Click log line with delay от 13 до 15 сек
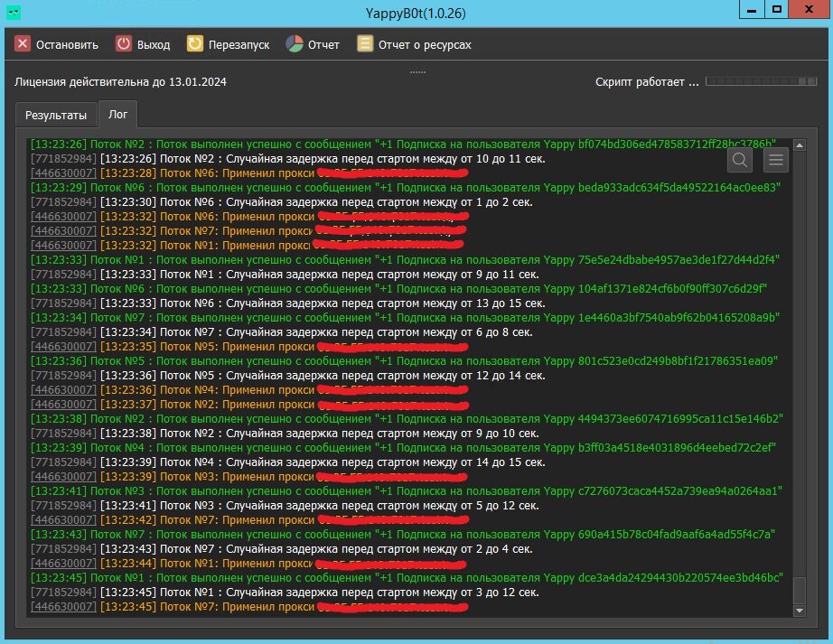Viewport: 833px width, 644px height. (x=288, y=303)
